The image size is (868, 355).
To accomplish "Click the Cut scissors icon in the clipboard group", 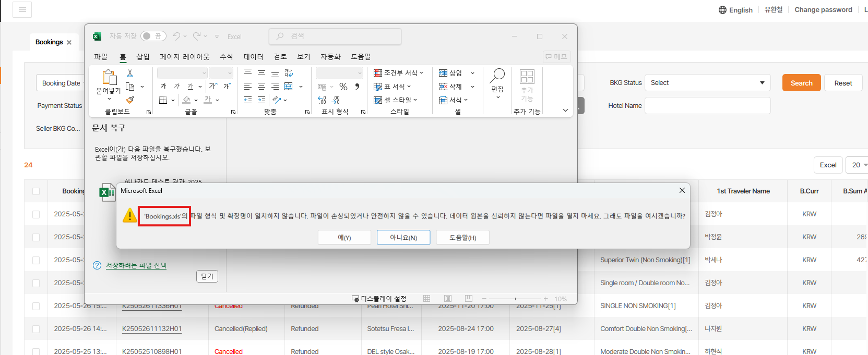I will point(130,74).
